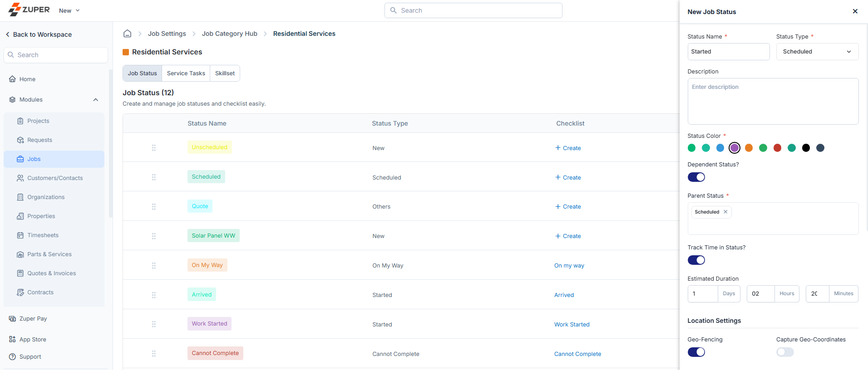Click the top global Search box
Image resolution: width=868 pixels, height=370 pixels.
point(473,10)
